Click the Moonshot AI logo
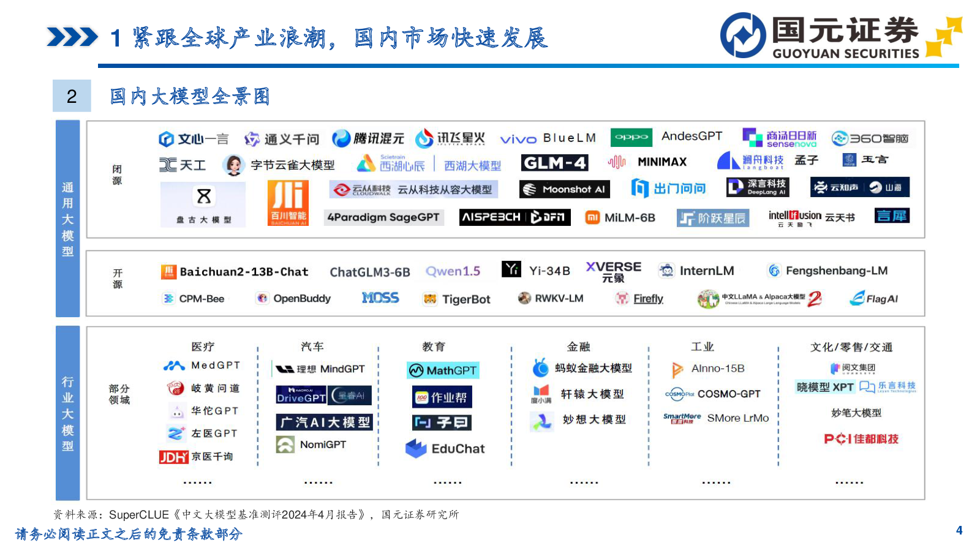Viewport: 980px width, 551px height. pos(564,189)
